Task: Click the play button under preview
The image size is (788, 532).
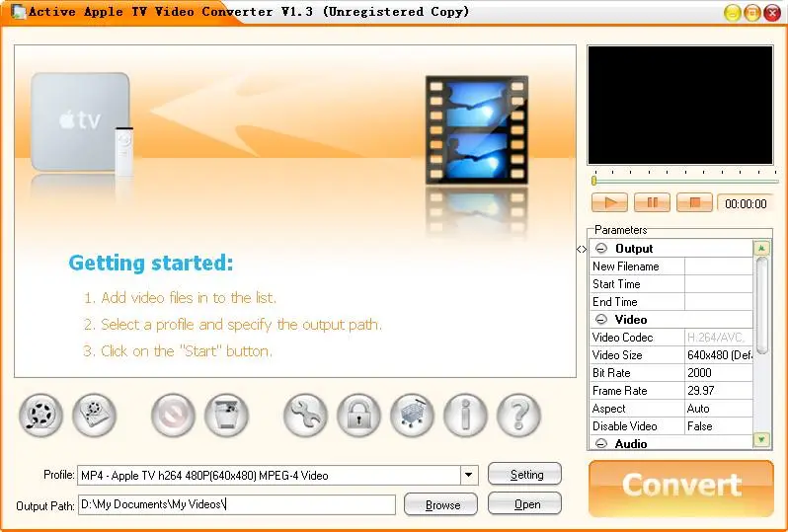Action: pos(609,202)
